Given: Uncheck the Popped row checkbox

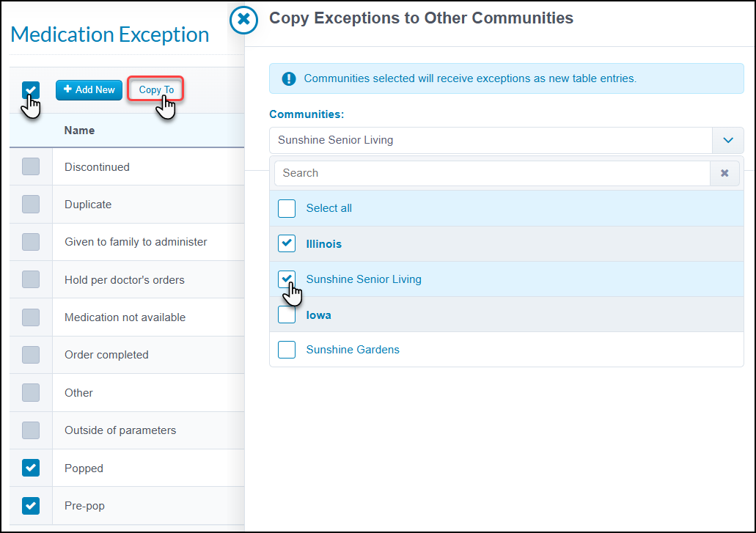Looking at the screenshot, I should tap(31, 468).
